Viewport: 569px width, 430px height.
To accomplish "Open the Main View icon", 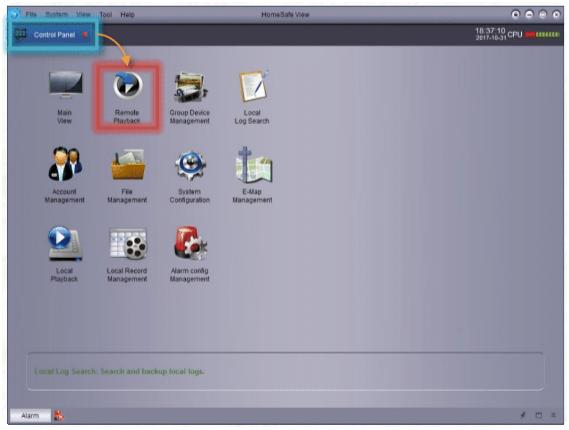I will tap(65, 85).
